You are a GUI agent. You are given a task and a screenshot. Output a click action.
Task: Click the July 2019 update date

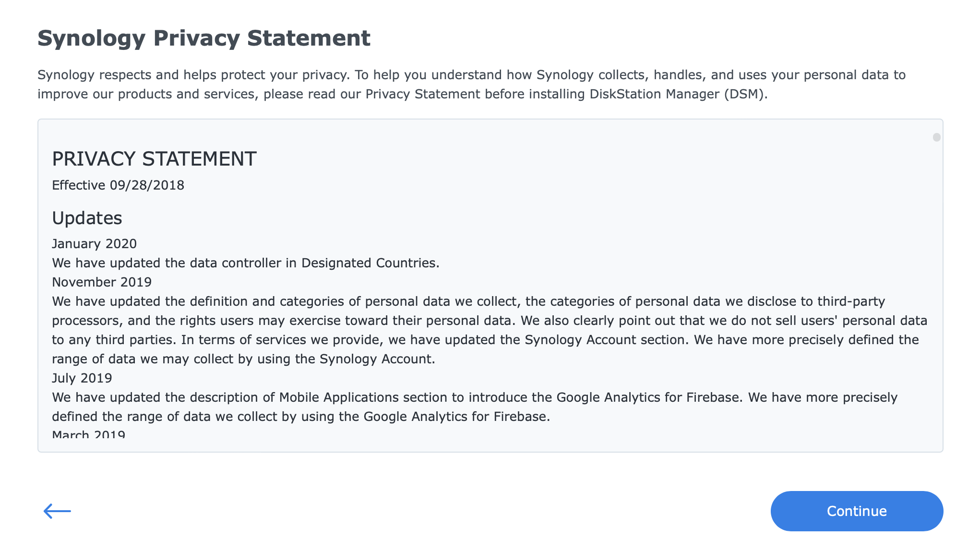click(x=82, y=378)
